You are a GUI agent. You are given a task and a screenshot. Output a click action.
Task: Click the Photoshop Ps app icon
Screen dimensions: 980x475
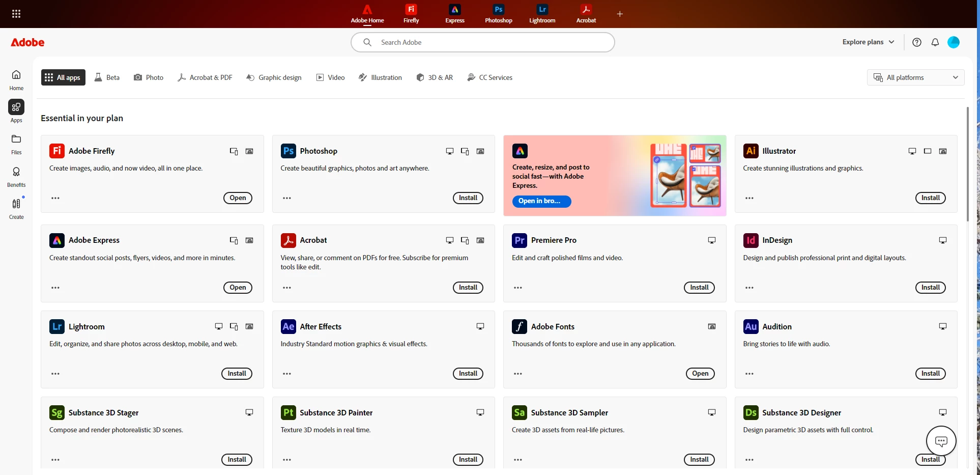click(289, 151)
